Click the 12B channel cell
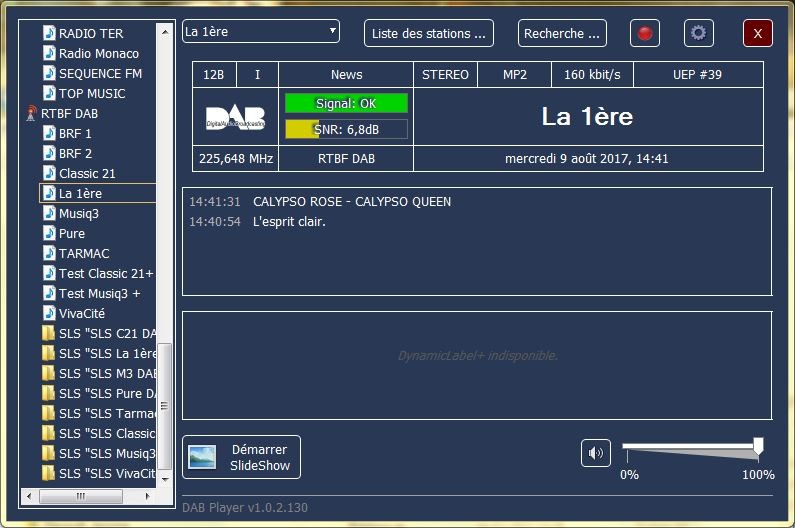 [214, 75]
